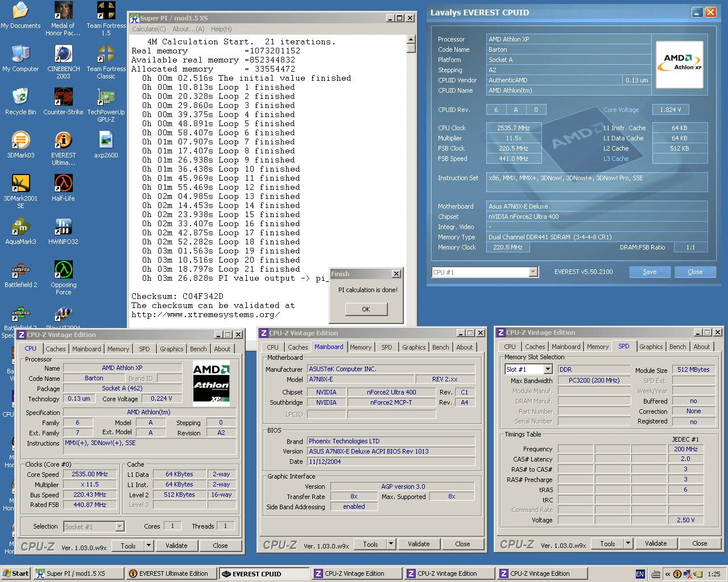Confirm PI calculation done with OK

click(366, 309)
